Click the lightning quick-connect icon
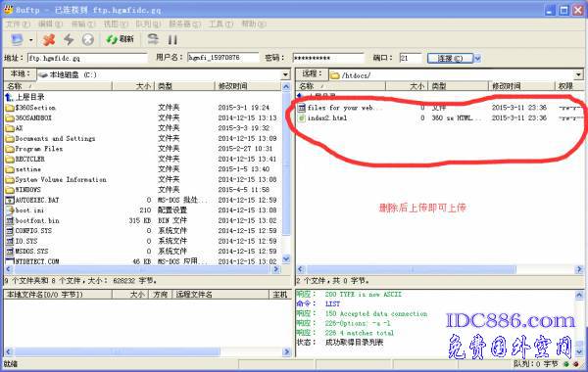Viewport: 588px width, 372px height. pos(69,39)
